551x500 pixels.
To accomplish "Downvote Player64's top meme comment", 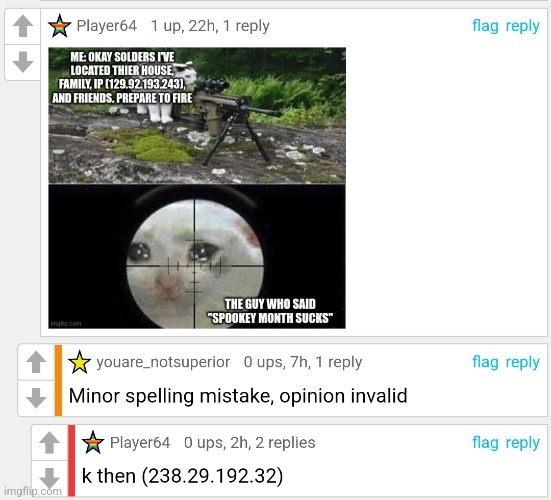I will point(23,62).
